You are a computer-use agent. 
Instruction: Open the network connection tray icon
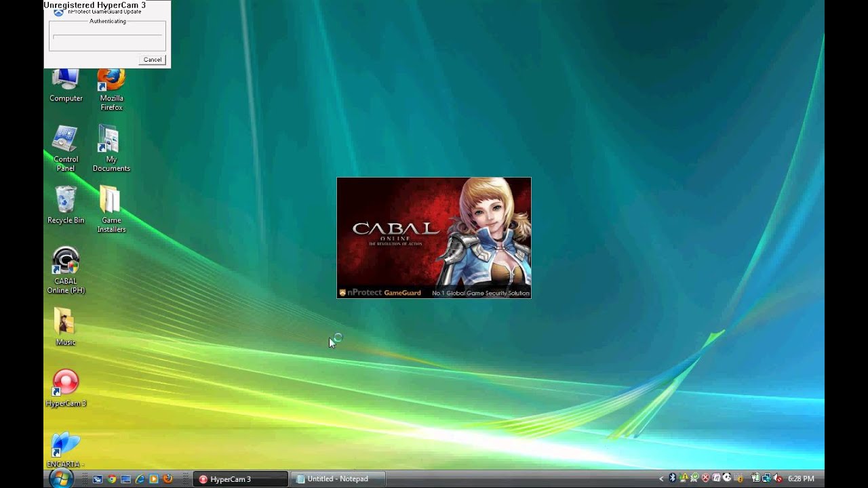[x=766, y=479]
